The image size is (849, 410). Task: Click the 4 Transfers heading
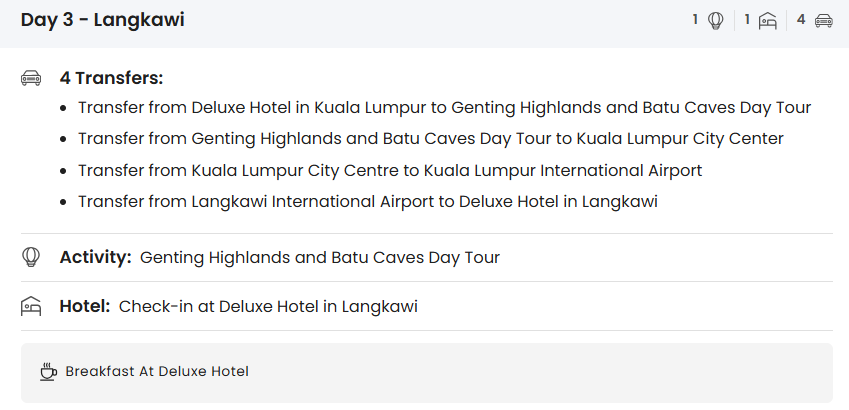click(111, 78)
